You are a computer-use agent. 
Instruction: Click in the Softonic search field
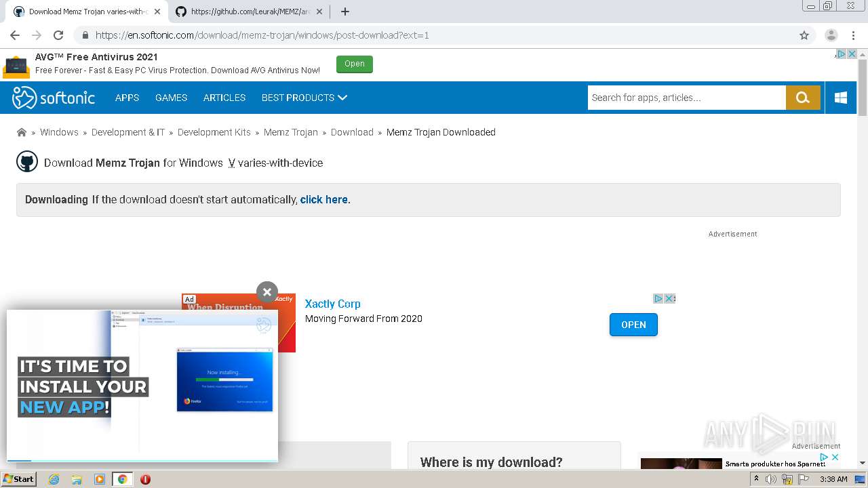point(687,98)
